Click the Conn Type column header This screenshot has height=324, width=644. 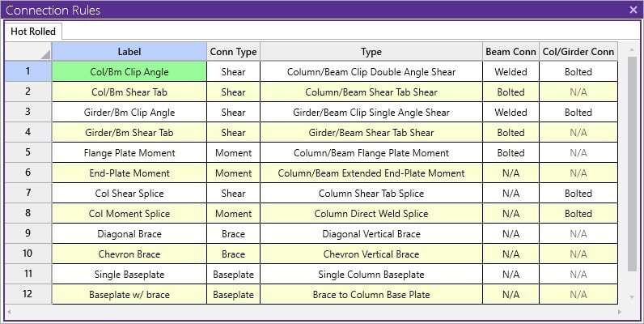click(x=233, y=52)
